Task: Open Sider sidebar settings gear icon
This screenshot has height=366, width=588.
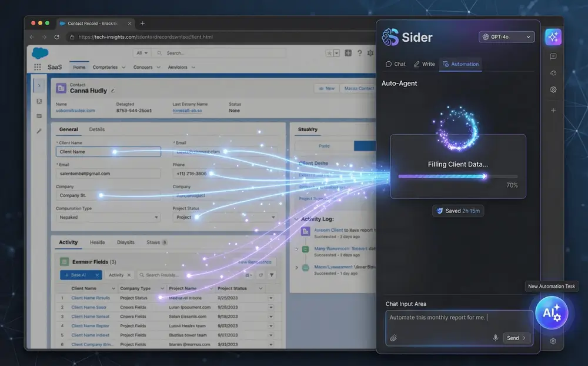Action: click(x=553, y=89)
